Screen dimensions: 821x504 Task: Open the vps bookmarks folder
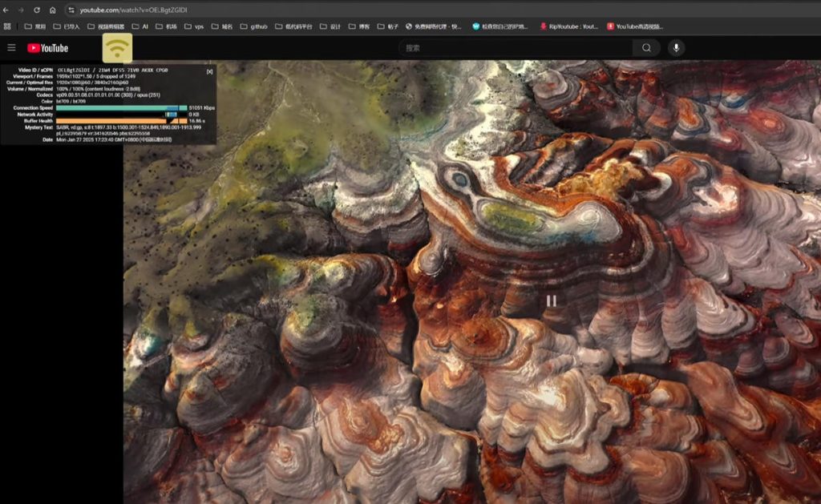coord(194,26)
